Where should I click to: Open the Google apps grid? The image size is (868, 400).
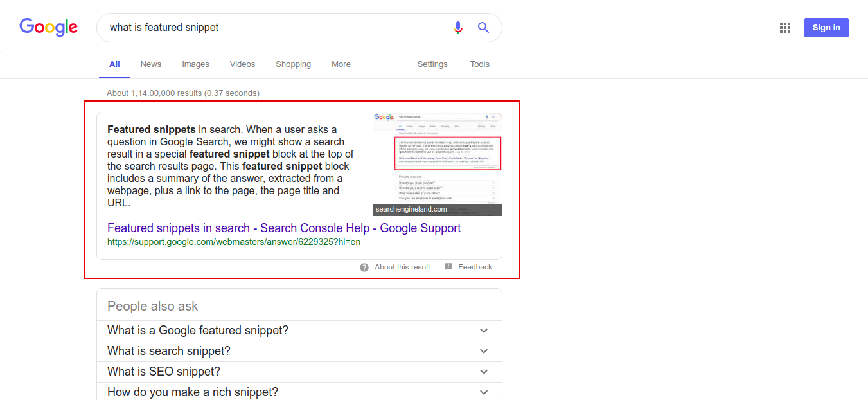[x=784, y=28]
